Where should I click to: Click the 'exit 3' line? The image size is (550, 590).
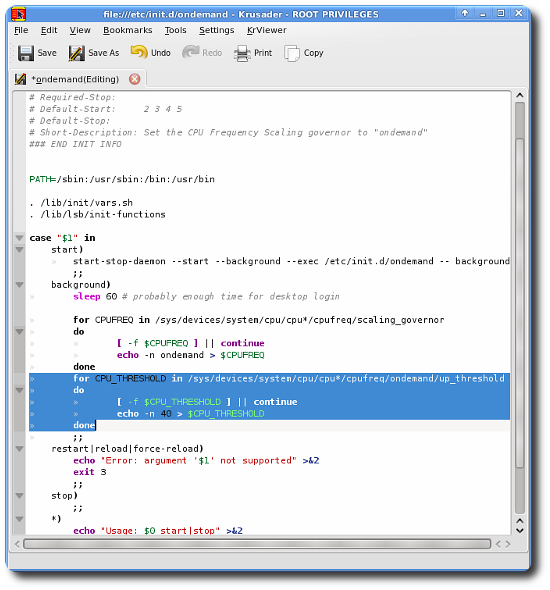90,472
